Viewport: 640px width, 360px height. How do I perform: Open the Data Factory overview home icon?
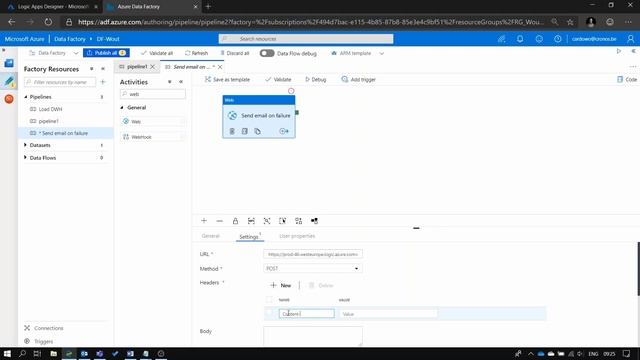[9, 63]
